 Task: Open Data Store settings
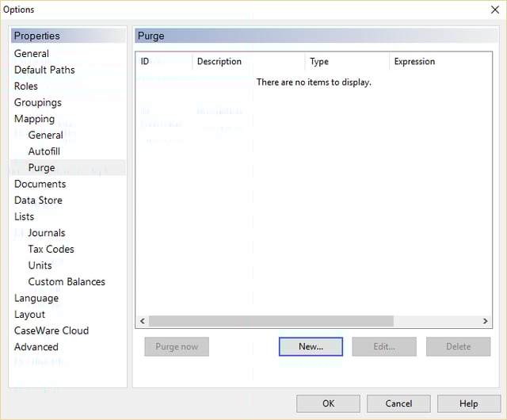(38, 200)
